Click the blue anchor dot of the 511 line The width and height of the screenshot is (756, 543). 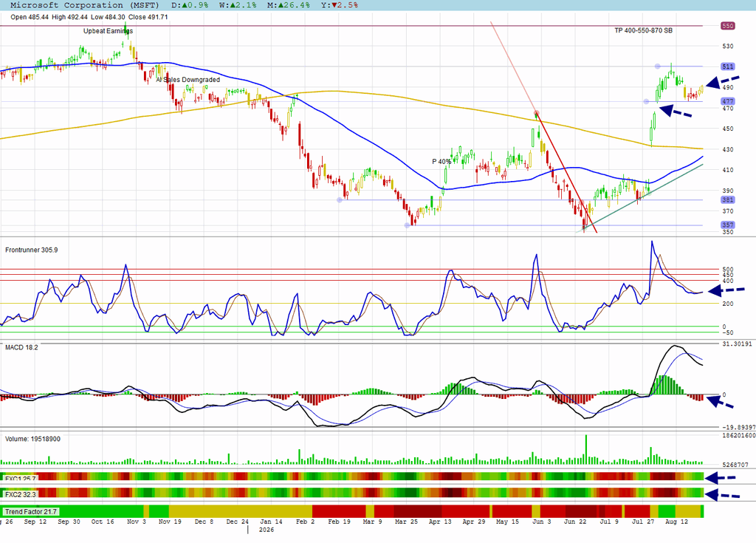point(657,66)
